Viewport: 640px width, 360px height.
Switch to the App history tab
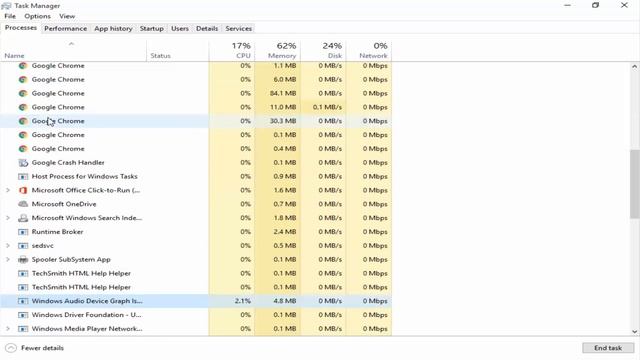pos(113,29)
